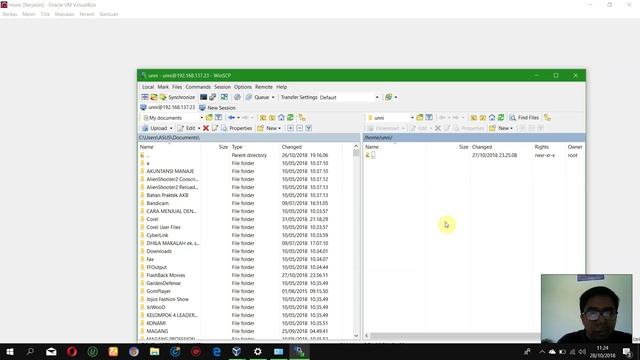Open Opera from the Windows taskbar
The height and width of the screenshot is (360, 640).
72,351
